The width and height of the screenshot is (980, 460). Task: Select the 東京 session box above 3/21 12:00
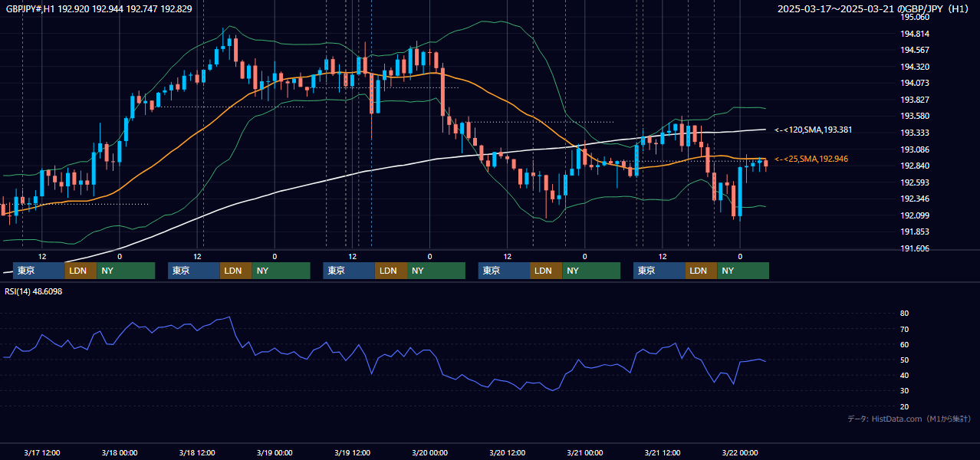pos(659,271)
